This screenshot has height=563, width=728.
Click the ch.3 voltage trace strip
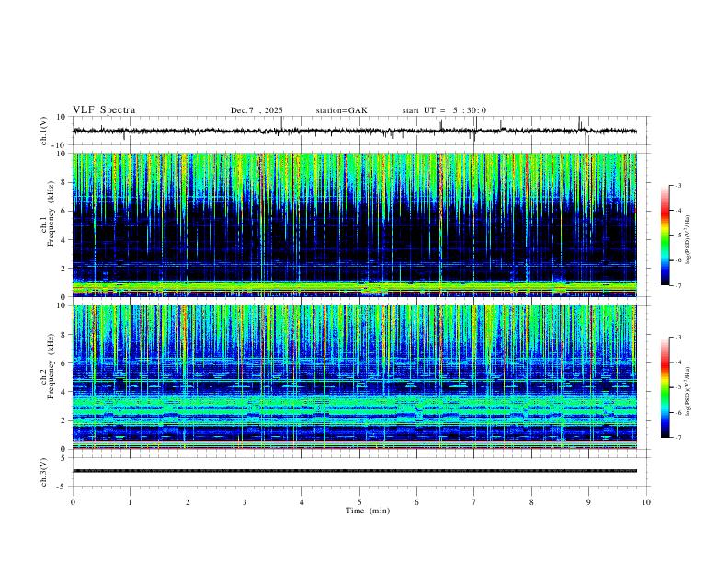click(x=355, y=471)
